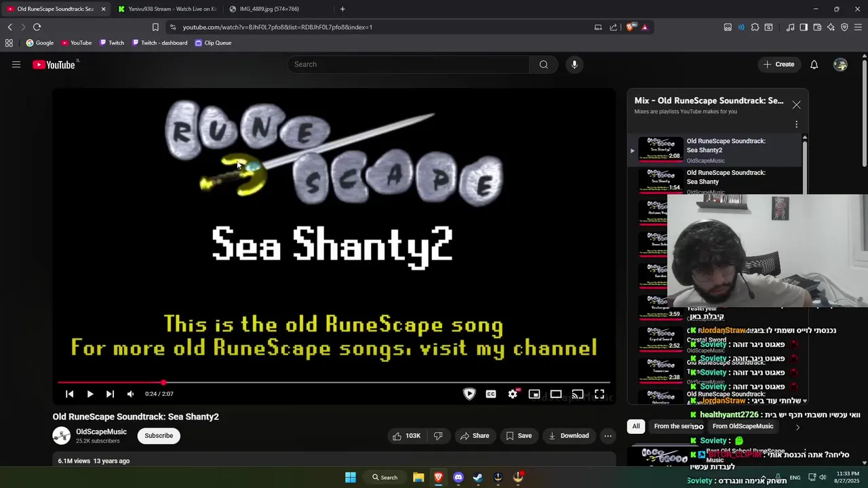Mute the video volume

[130, 394]
